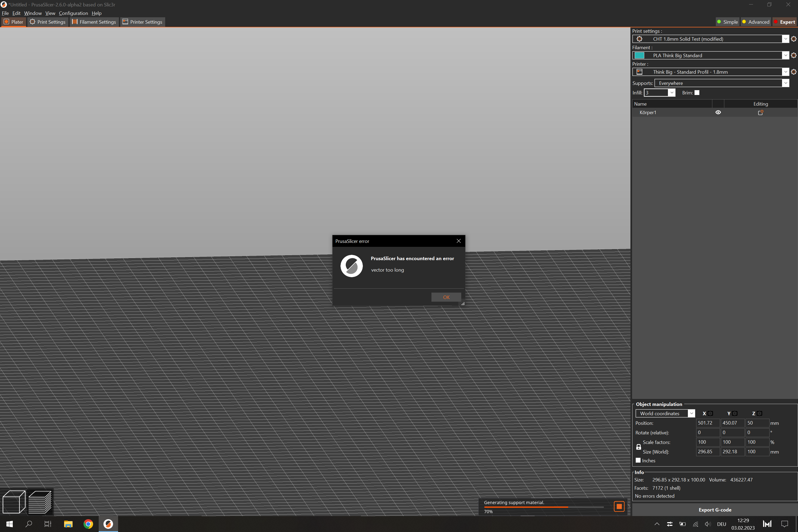Open the Configuration menu

tap(73, 13)
